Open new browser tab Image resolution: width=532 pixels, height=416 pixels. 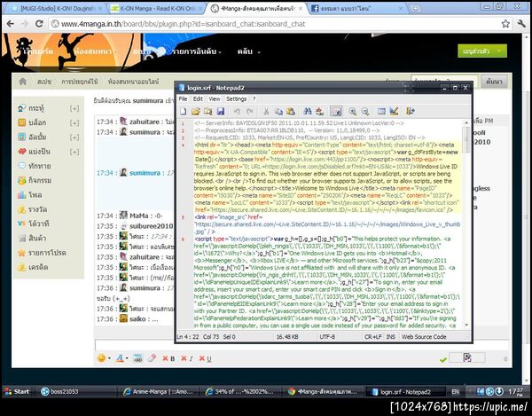[415, 8]
